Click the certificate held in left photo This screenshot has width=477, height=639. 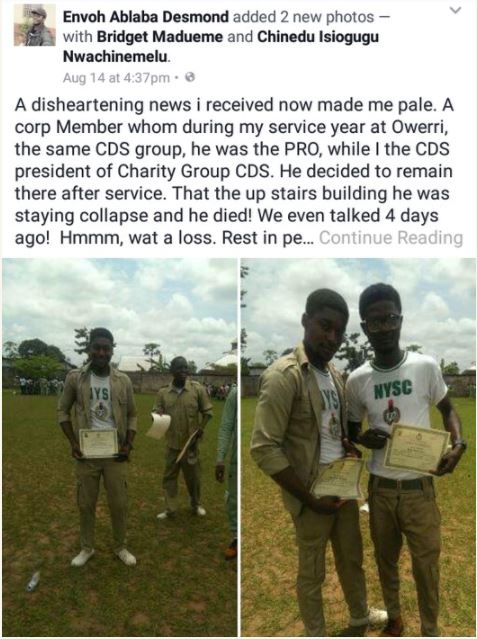pyautogui.click(x=98, y=443)
